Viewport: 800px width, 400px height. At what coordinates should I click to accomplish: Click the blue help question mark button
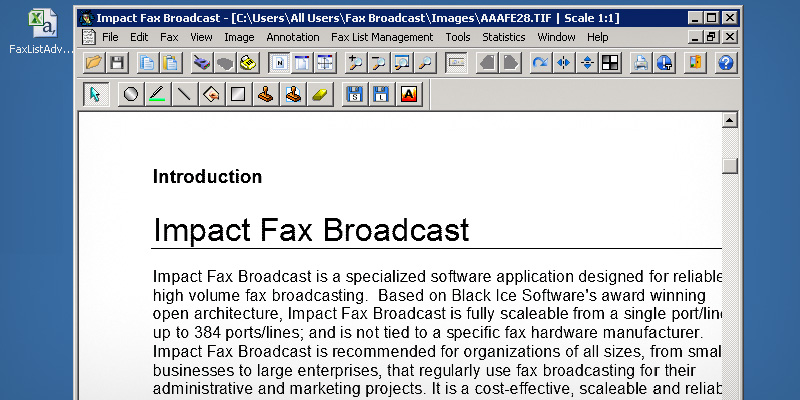pos(726,62)
